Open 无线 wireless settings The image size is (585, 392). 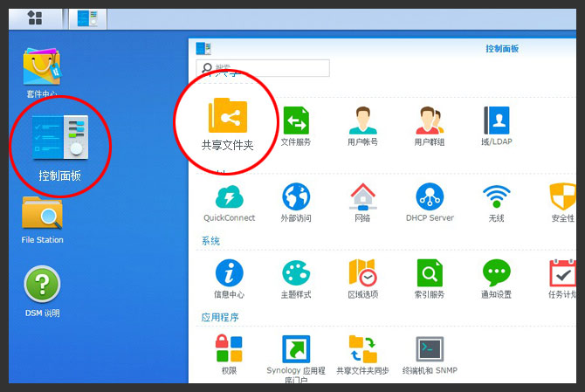(497, 203)
